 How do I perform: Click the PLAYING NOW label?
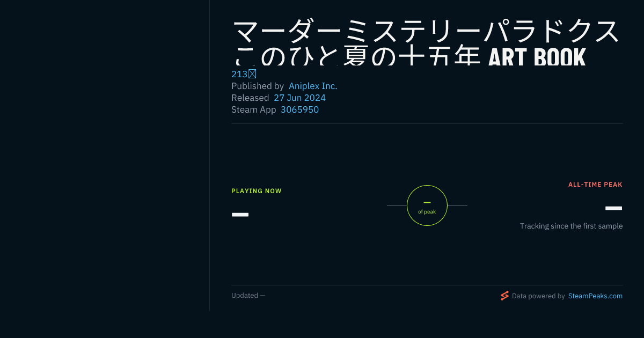[x=257, y=191]
